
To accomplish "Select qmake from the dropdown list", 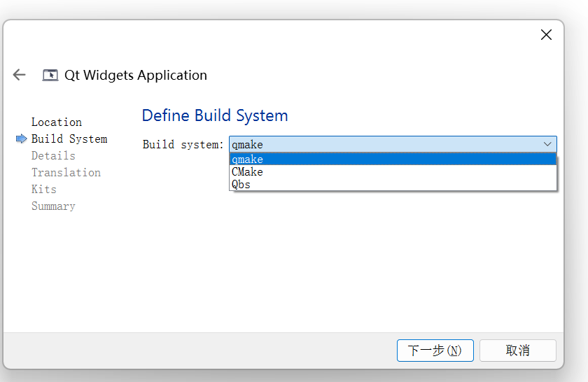I will coord(393,159).
